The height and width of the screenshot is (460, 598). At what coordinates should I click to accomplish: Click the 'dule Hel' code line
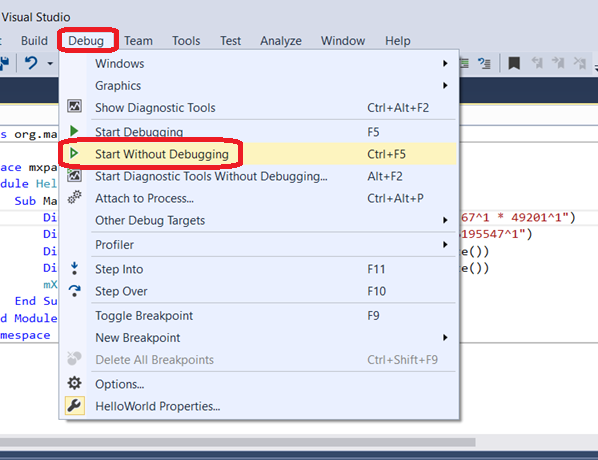[x=29, y=184]
